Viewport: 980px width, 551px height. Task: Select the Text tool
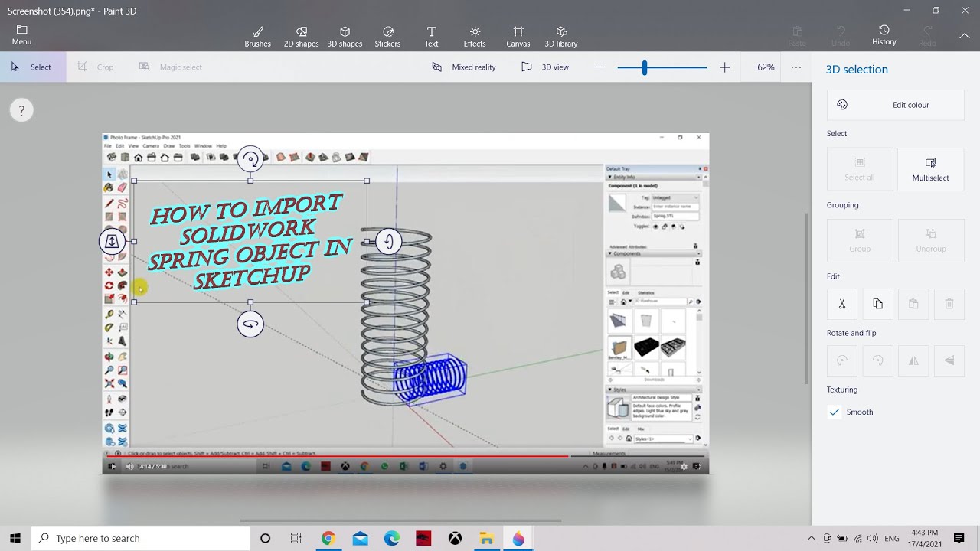coord(432,36)
